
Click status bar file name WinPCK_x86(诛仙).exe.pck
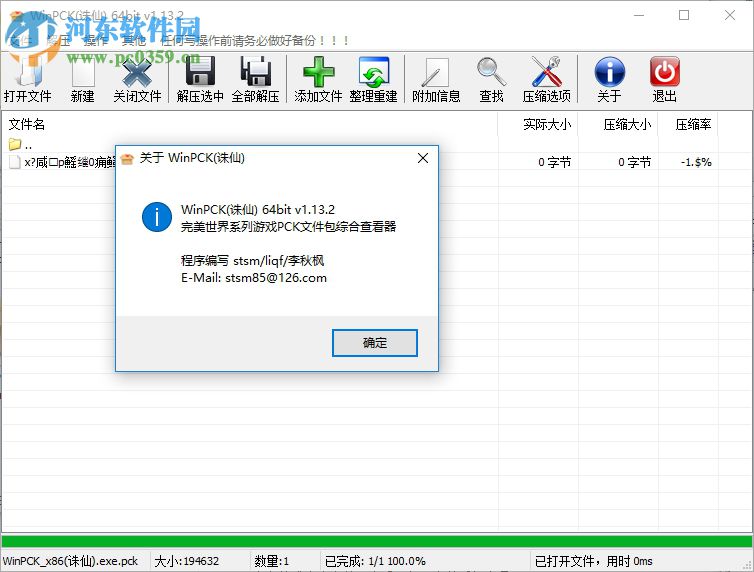70,561
